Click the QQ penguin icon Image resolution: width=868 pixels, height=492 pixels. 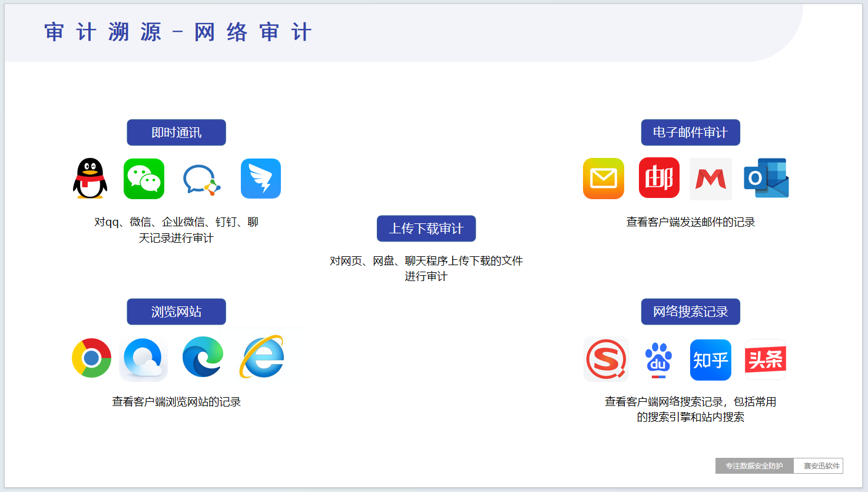point(90,179)
